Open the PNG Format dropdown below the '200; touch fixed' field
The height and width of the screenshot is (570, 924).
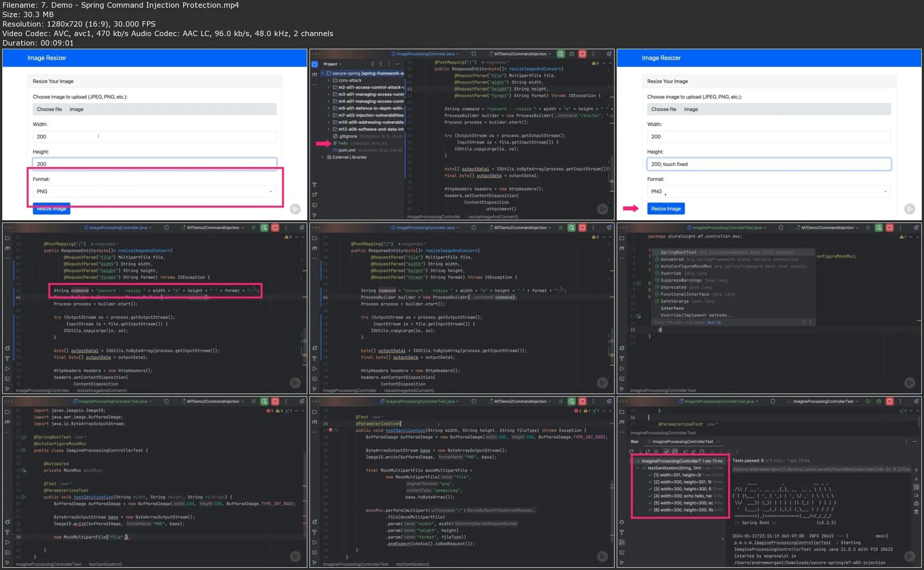769,191
